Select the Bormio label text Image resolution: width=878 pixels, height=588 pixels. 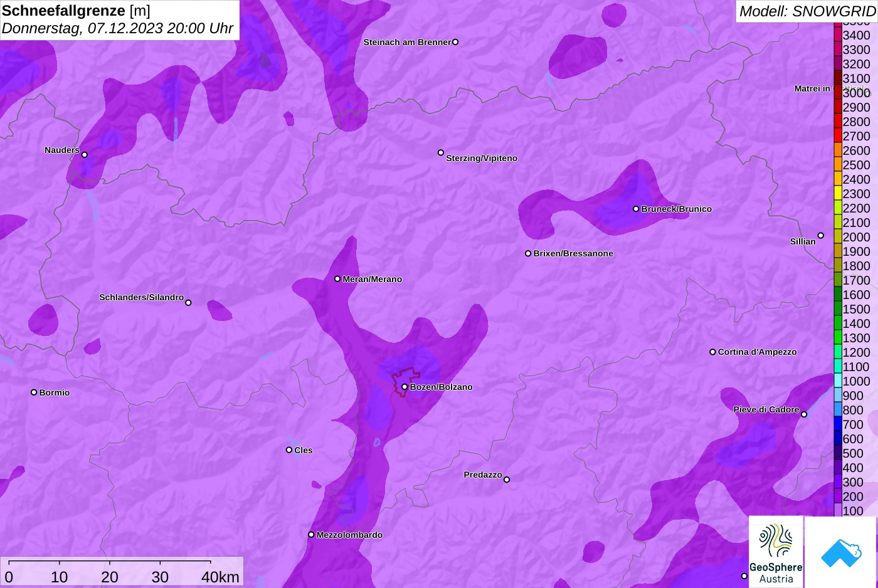coord(55,392)
